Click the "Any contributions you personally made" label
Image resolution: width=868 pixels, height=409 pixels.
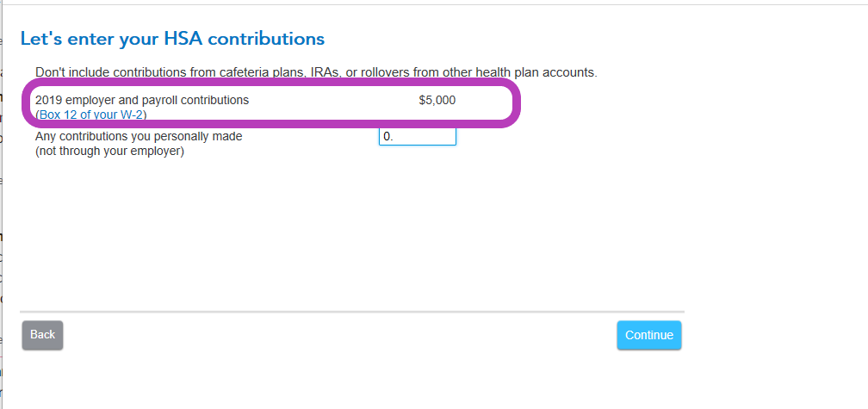138,136
